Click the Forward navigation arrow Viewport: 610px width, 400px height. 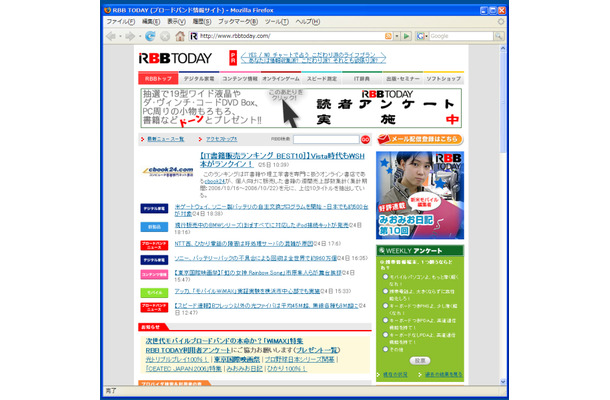coord(130,36)
